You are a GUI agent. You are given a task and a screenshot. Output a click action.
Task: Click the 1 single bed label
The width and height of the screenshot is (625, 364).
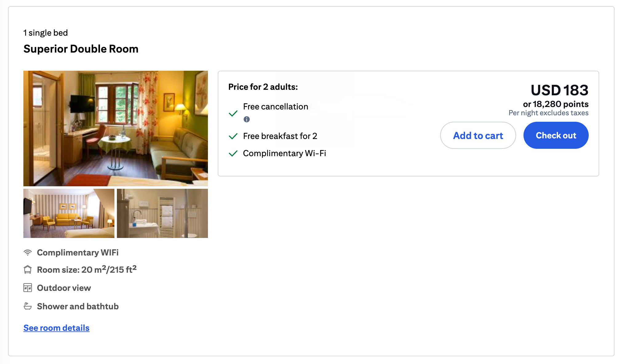pos(46,32)
